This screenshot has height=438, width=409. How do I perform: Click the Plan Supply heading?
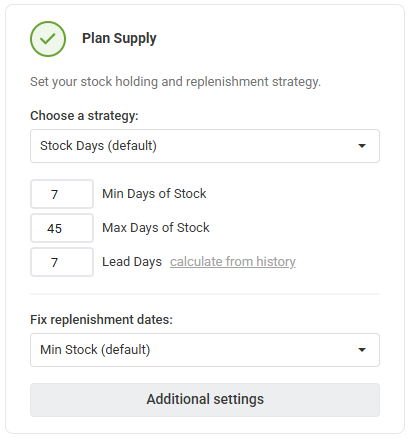[119, 39]
